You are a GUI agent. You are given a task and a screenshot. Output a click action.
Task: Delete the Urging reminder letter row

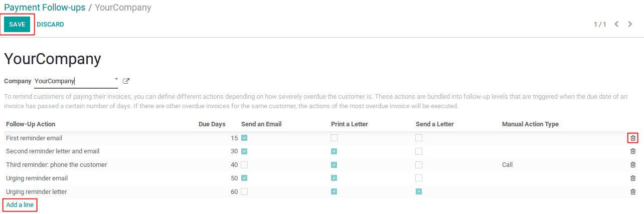632,191
